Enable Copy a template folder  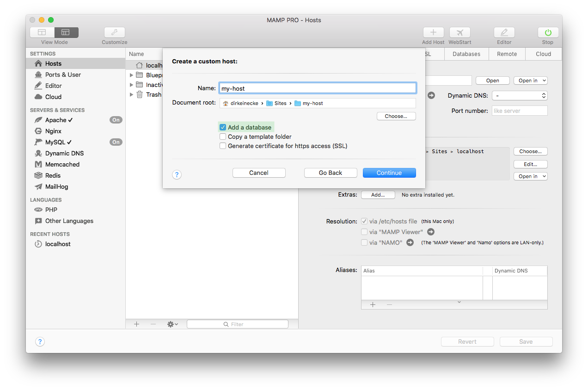pos(223,137)
